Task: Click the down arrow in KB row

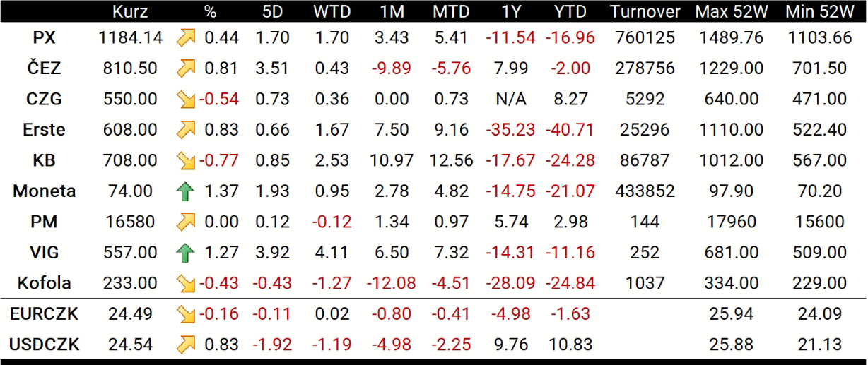Action: [x=187, y=161]
